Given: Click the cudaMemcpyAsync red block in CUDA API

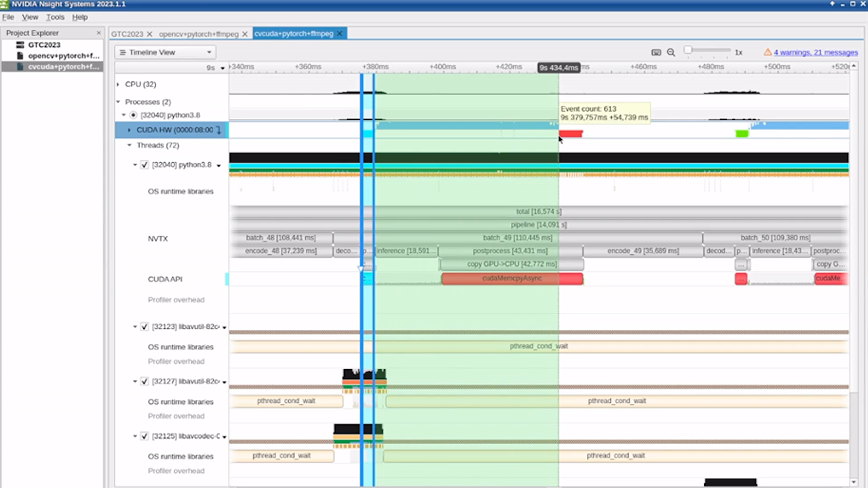Looking at the screenshot, I should point(512,278).
